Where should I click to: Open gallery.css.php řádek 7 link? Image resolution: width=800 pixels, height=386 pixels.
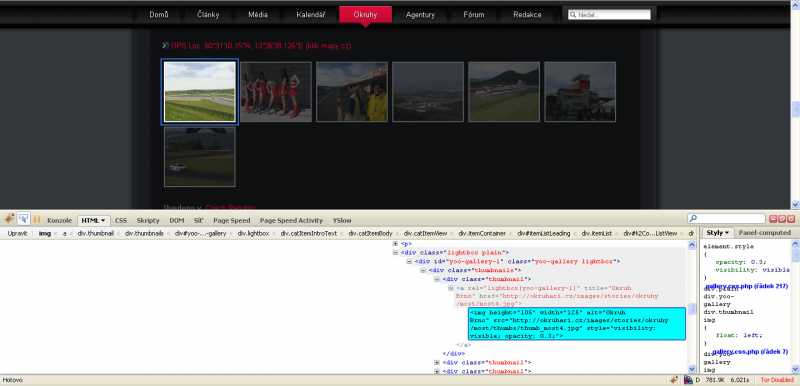point(750,352)
